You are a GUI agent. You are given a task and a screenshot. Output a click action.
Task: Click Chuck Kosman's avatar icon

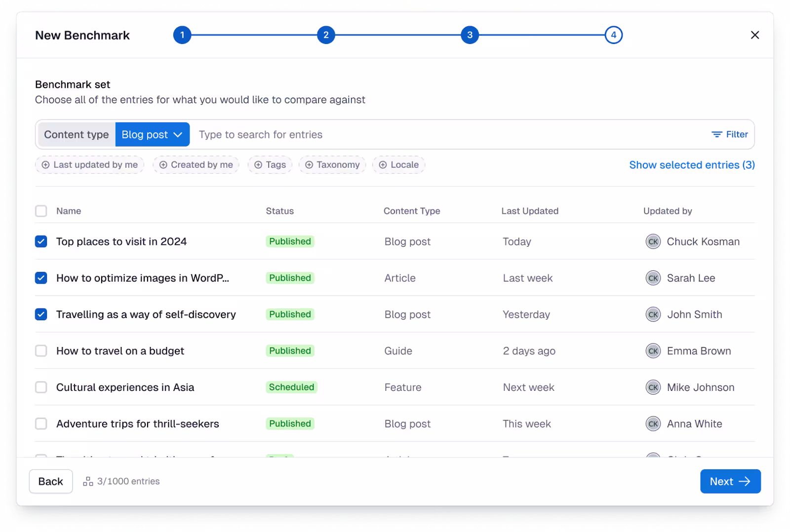coord(653,241)
